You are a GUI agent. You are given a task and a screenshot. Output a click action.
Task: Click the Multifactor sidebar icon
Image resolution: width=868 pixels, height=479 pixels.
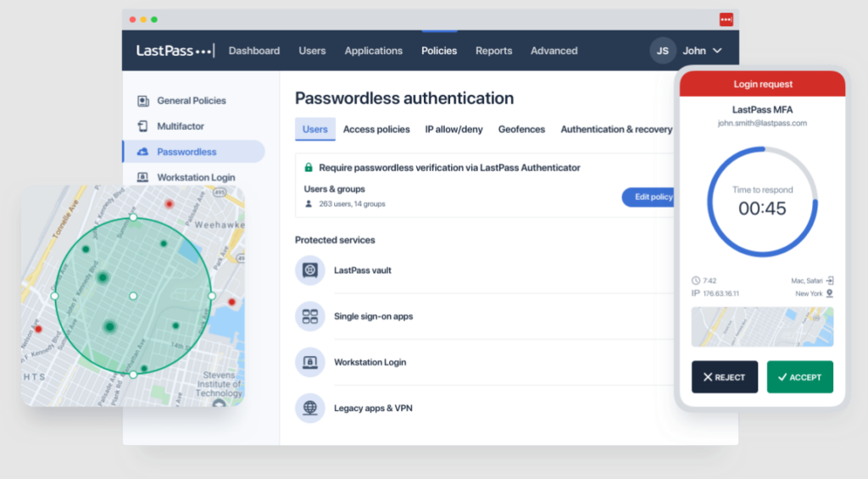142,126
